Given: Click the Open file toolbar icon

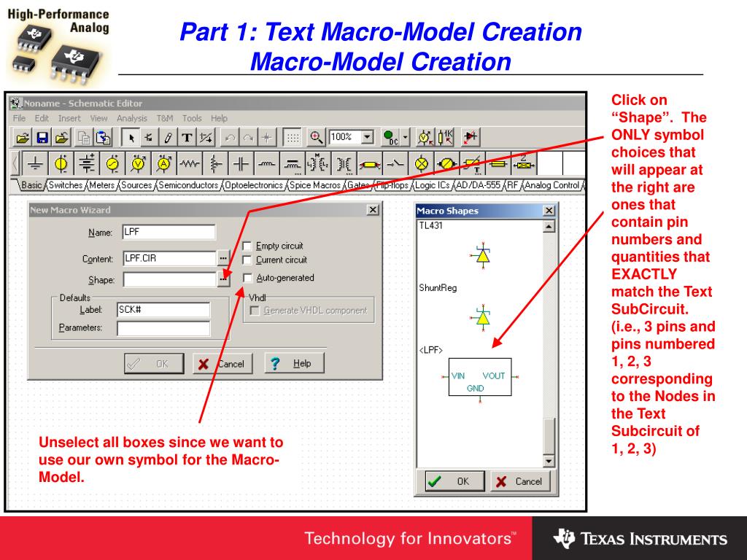Looking at the screenshot, I should tap(23, 138).
